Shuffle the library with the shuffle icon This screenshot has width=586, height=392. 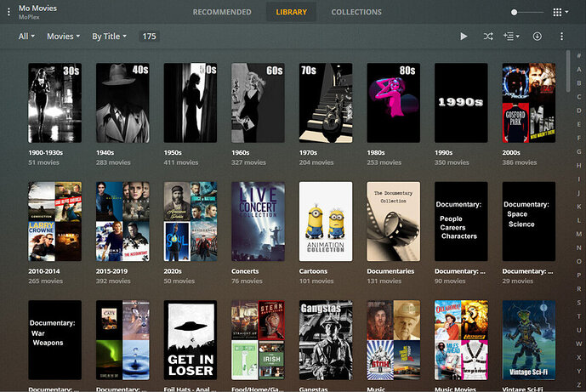487,37
